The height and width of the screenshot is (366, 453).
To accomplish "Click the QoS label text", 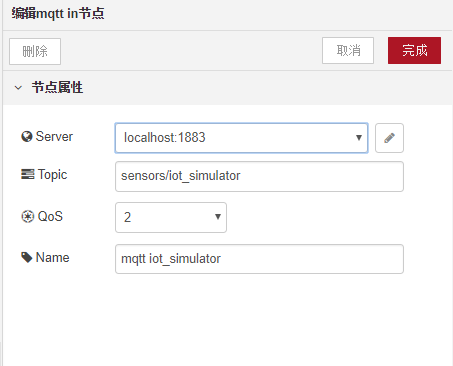I will [x=50, y=216].
